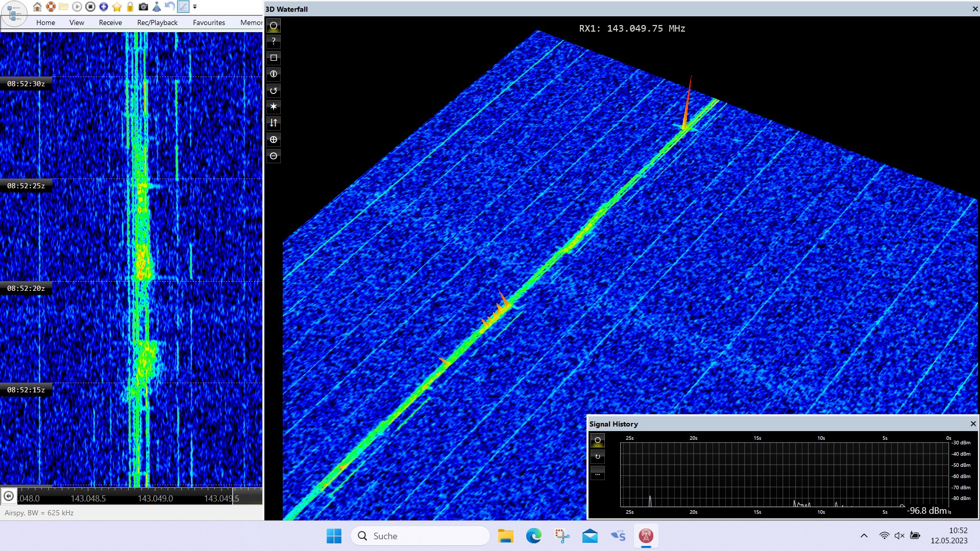This screenshot has height=551, width=980.
Task: Click the camera screenshot icon
Action: pyautogui.click(x=143, y=7)
